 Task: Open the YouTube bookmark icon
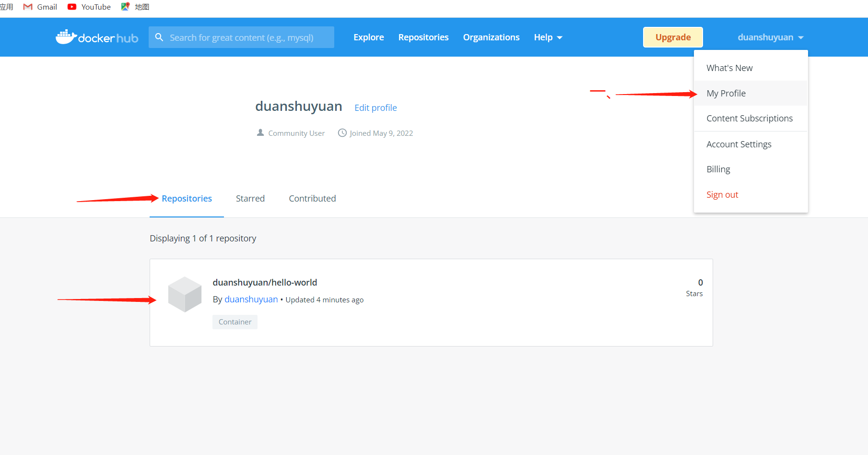72,7
